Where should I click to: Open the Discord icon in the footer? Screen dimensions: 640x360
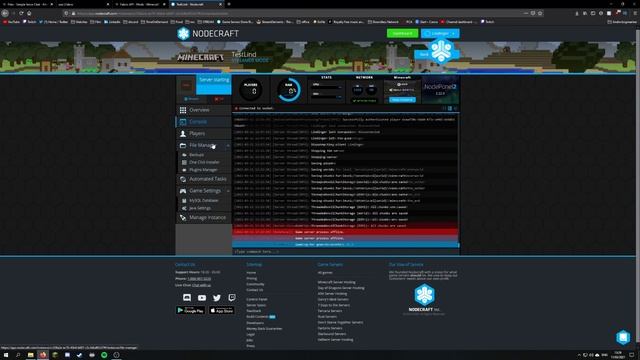pyautogui.click(x=187, y=298)
